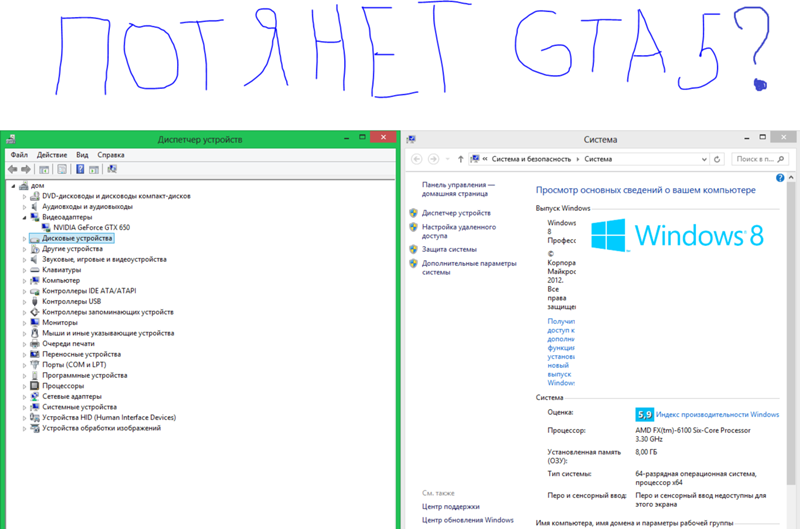The height and width of the screenshot is (529, 800).
Task: Click the vertical scrollbar in Система window
Action: click(x=791, y=334)
